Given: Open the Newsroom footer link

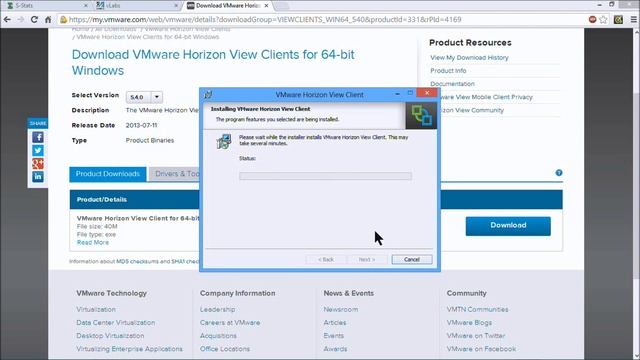Looking at the screenshot, I should 341,309.
